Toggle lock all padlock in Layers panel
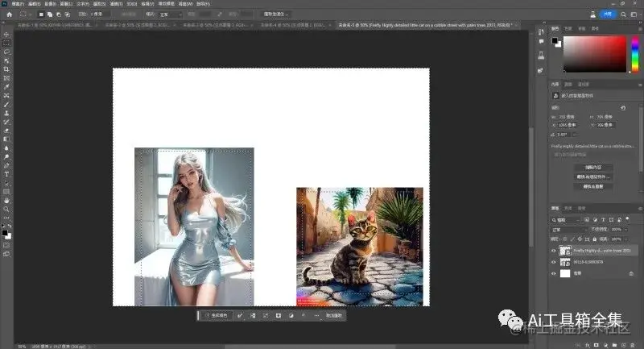This screenshot has height=349, width=644. pyautogui.click(x=594, y=239)
